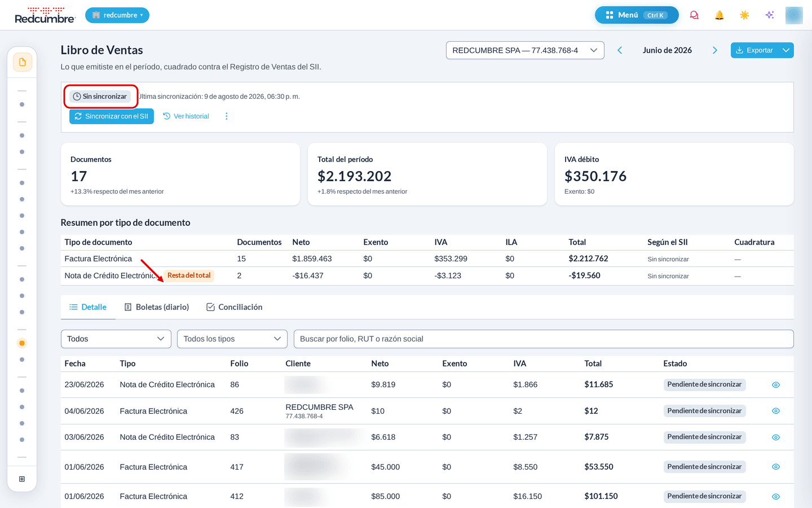812x508 pixels.
Task: View details of Nota de Crédito folio 86
Action: click(x=776, y=385)
